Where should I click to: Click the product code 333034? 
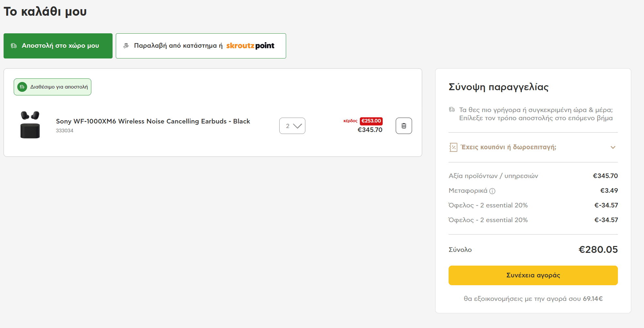click(x=65, y=131)
